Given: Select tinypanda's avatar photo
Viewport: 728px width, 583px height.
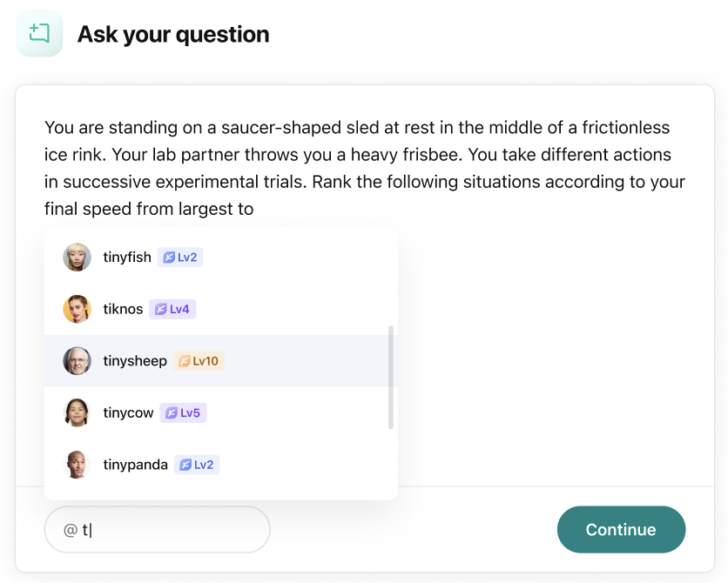Looking at the screenshot, I should 78,465.
